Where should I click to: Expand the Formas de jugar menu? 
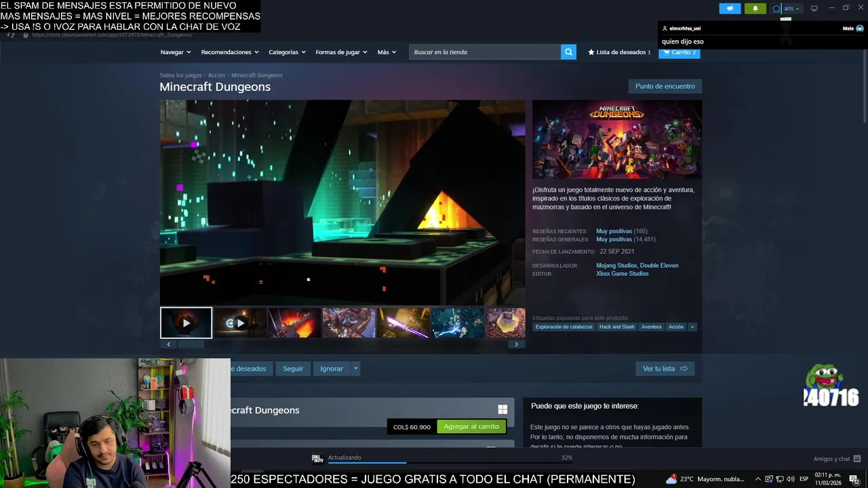tap(341, 52)
